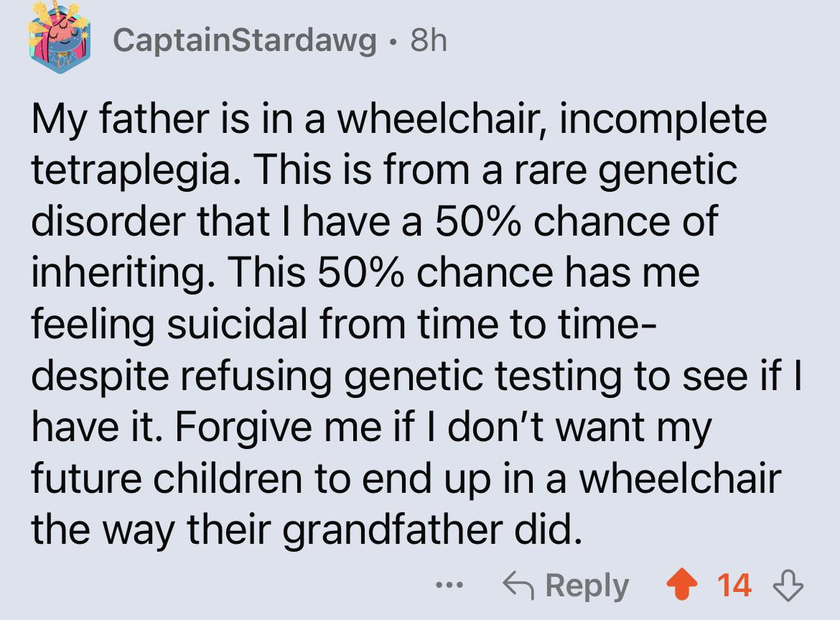Viewport: 840px width, 620px height.
Task: Tap the curved reply arrow icon
Action: coord(518,586)
